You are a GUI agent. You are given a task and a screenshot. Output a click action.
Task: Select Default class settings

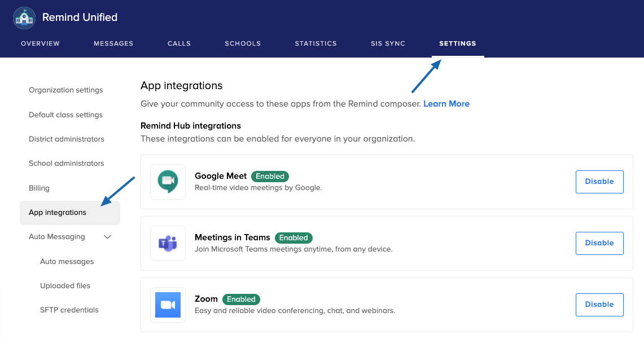pyautogui.click(x=65, y=115)
